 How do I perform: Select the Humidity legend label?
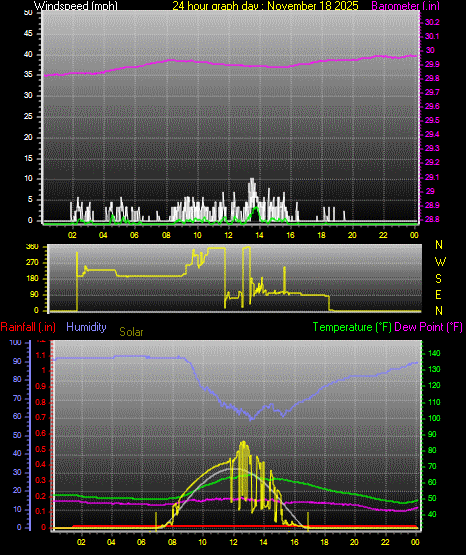[x=86, y=327]
